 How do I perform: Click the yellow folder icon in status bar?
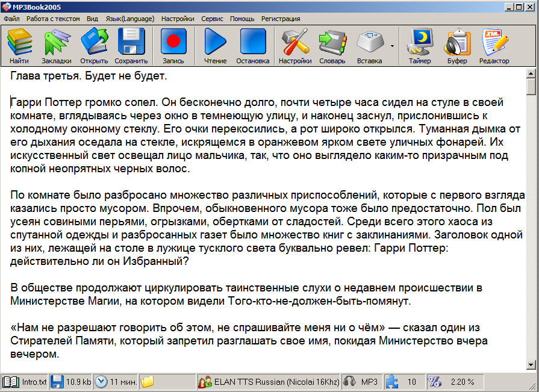point(147,382)
